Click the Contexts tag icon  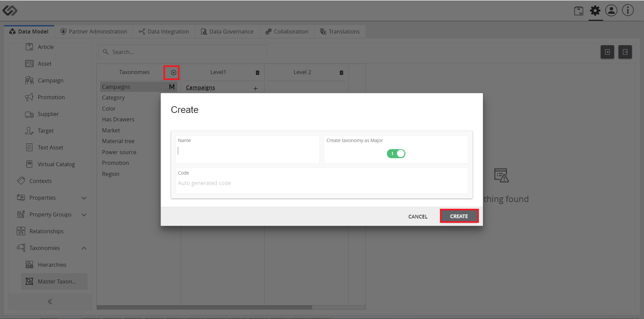[x=21, y=181]
